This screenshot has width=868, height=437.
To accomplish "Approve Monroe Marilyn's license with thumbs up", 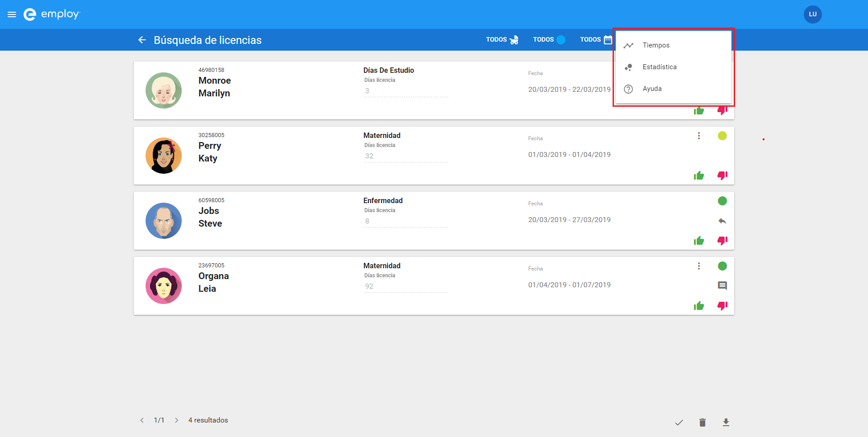I will pyautogui.click(x=699, y=111).
